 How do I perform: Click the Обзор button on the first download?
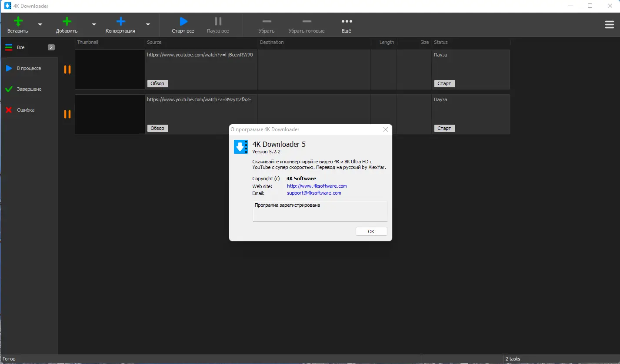pos(157,83)
